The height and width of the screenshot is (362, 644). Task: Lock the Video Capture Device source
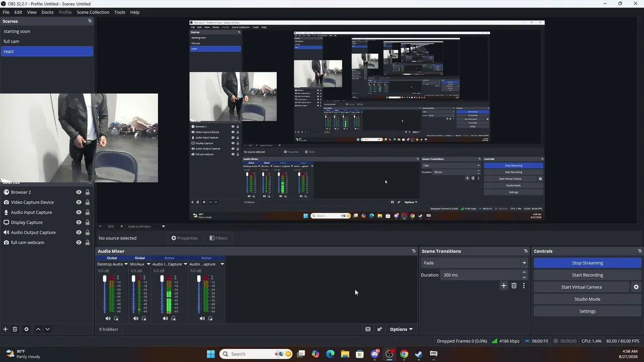88,202
